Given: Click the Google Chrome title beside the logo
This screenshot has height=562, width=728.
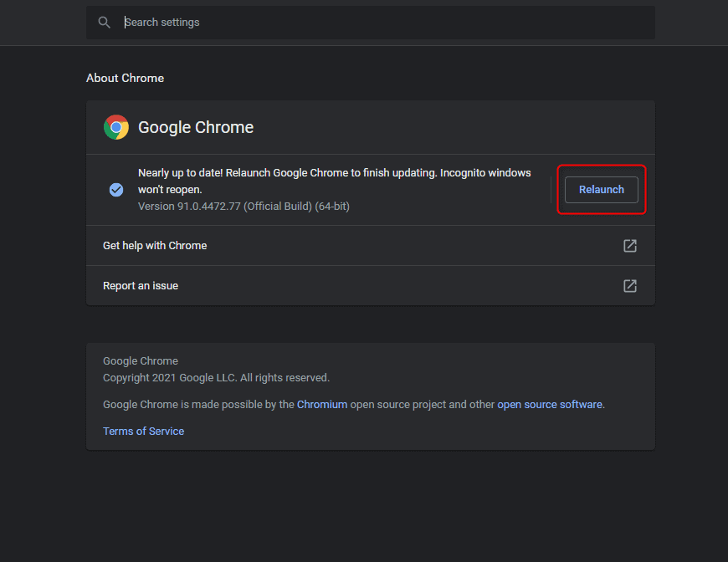Looking at the screenshot, I should 196,127.
